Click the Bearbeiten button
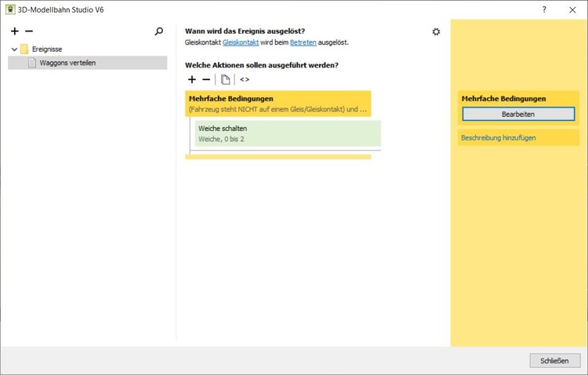This screenshot has height=375, width=588. coord(517,115)
